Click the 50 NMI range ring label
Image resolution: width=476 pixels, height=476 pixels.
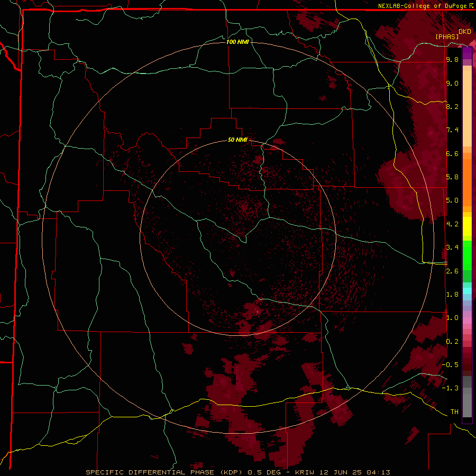click(237, 140)
